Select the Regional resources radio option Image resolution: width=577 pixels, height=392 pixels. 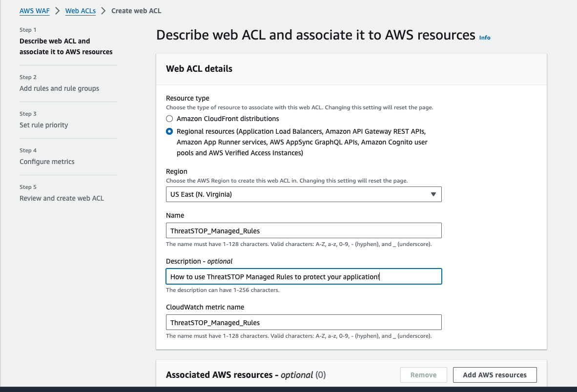point(169,131)
